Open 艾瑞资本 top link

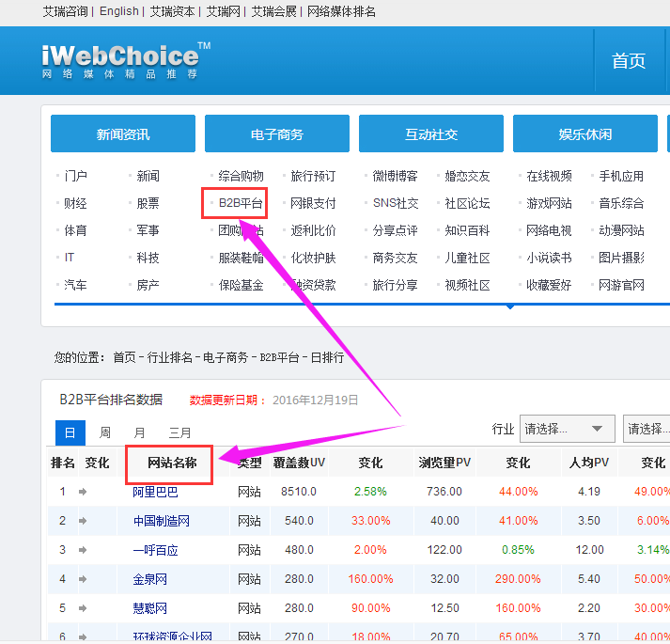click(172, 11)
